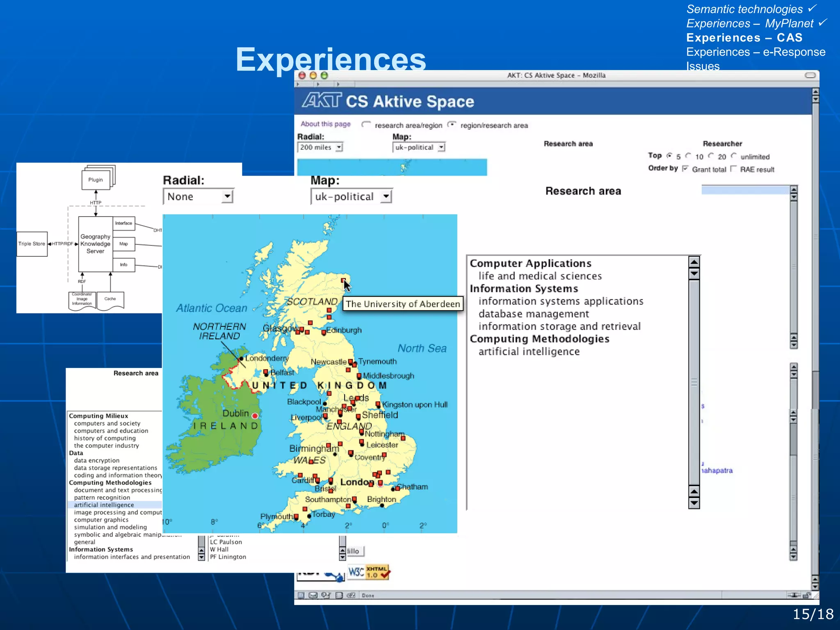Image resolution: width=840 pixels, height=630 pixels.
Task: Select region/research area radio button
Action: [452, 124]
